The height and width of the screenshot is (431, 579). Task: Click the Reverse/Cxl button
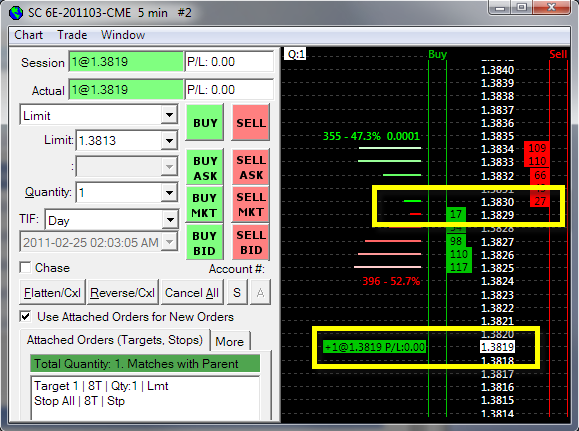(123, 293)
